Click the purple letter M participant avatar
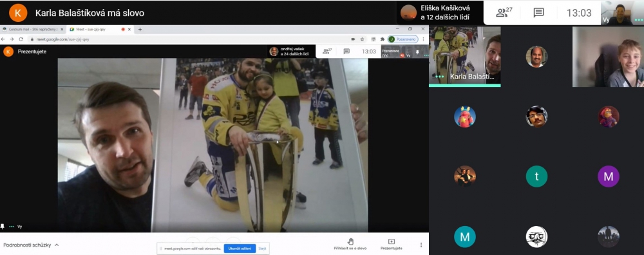Viewport: 644px width, 255px height. coord(609,176)
